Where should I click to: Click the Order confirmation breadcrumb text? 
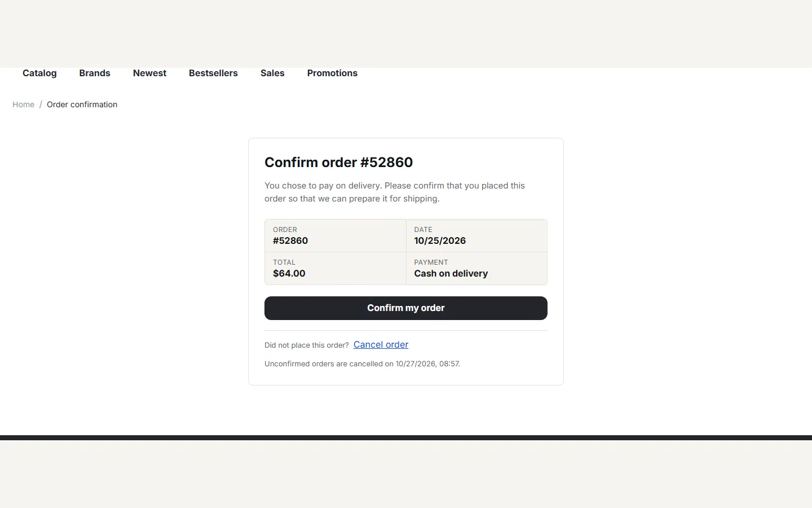(x=82, y=104)
